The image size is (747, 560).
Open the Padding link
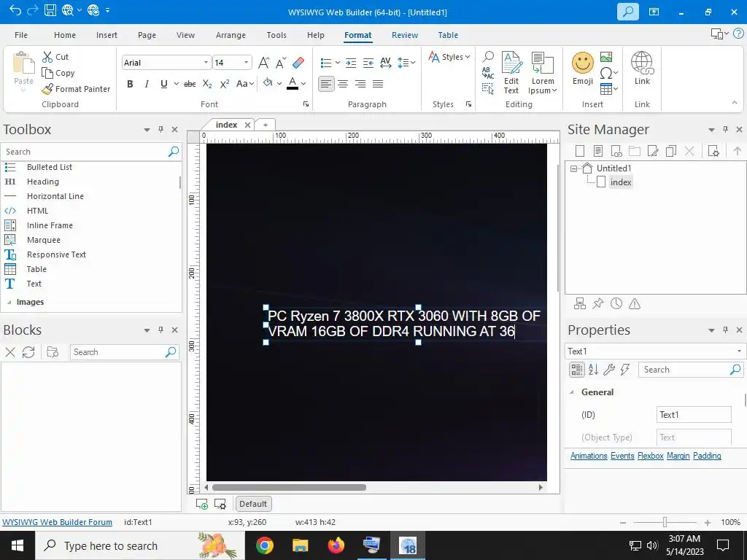pyautogui.click(x=707, y=456)
